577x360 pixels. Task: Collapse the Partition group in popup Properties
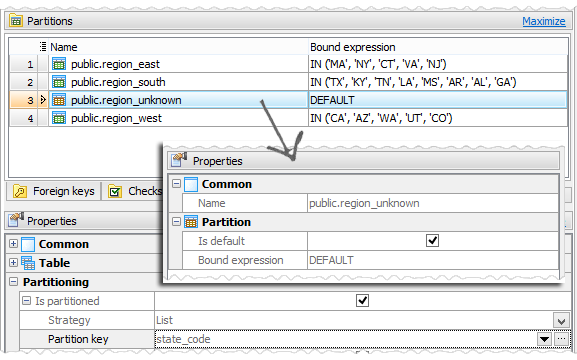(x=176, y=221)
